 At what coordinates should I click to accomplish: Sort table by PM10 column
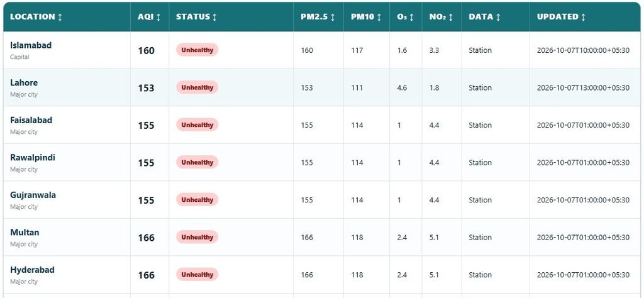366,17
